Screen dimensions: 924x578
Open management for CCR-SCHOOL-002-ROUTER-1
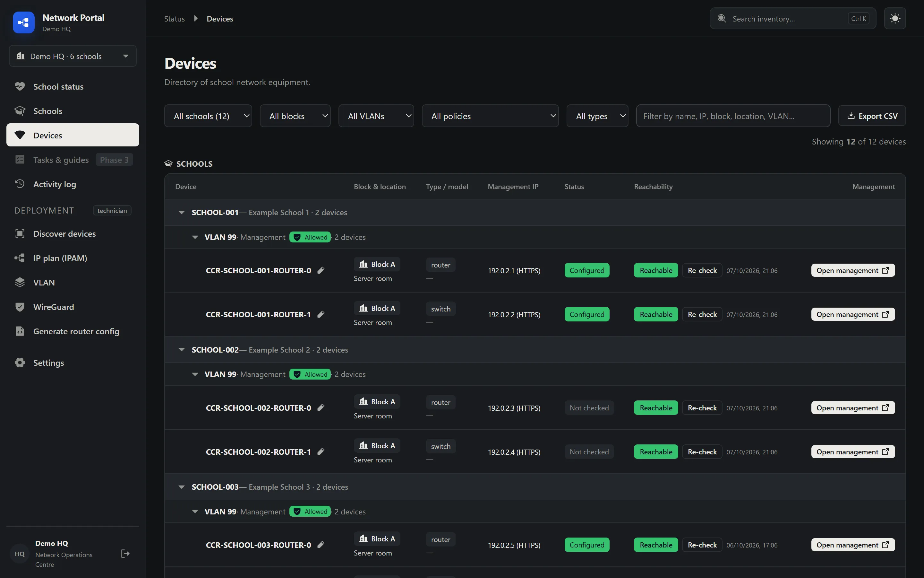tap(852, 451)
